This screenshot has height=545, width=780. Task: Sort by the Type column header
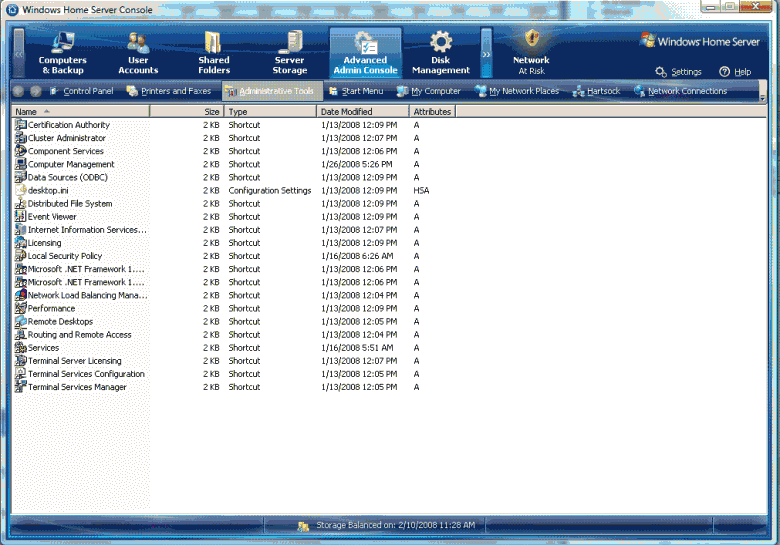coord(270,111)
